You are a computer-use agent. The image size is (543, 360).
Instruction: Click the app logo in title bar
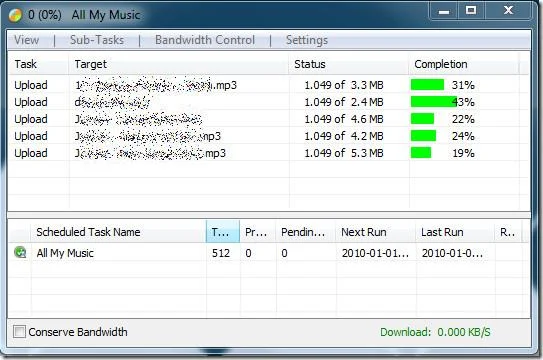coord(15,15)
